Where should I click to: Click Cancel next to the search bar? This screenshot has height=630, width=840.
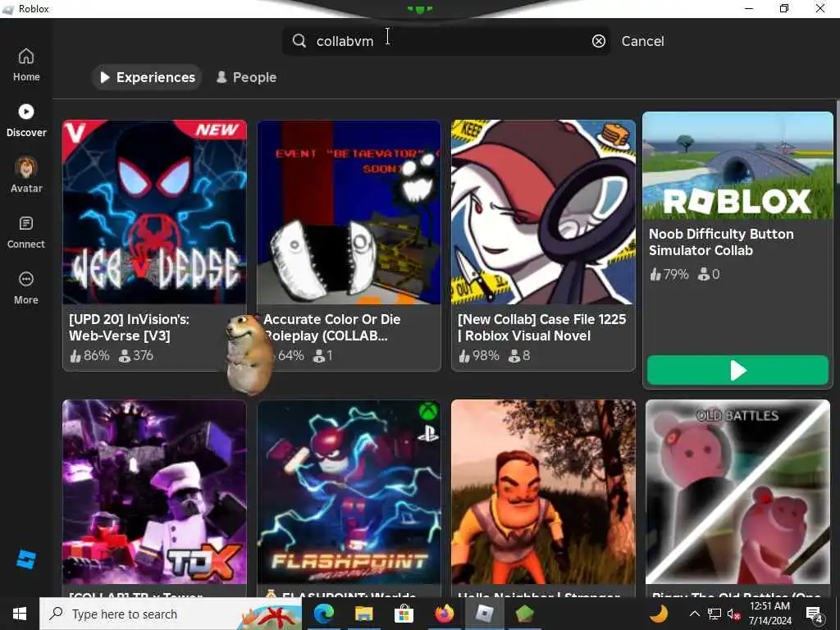click(642, 41)
